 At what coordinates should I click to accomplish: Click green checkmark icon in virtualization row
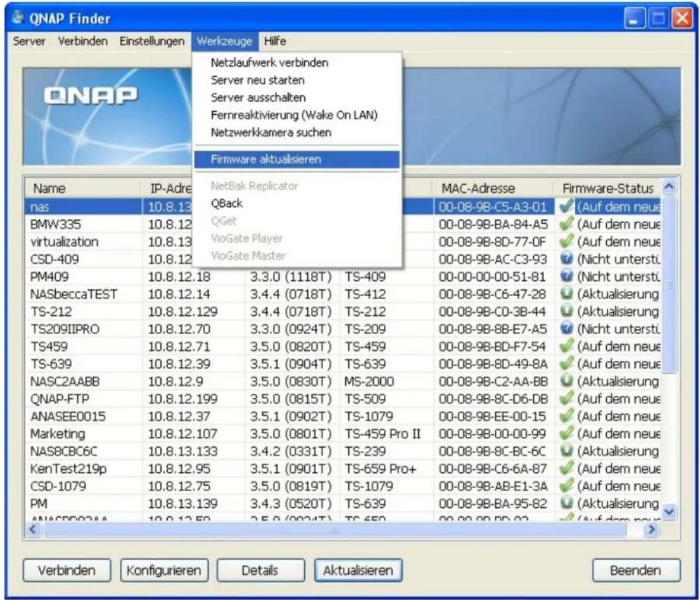coord(566,241)
